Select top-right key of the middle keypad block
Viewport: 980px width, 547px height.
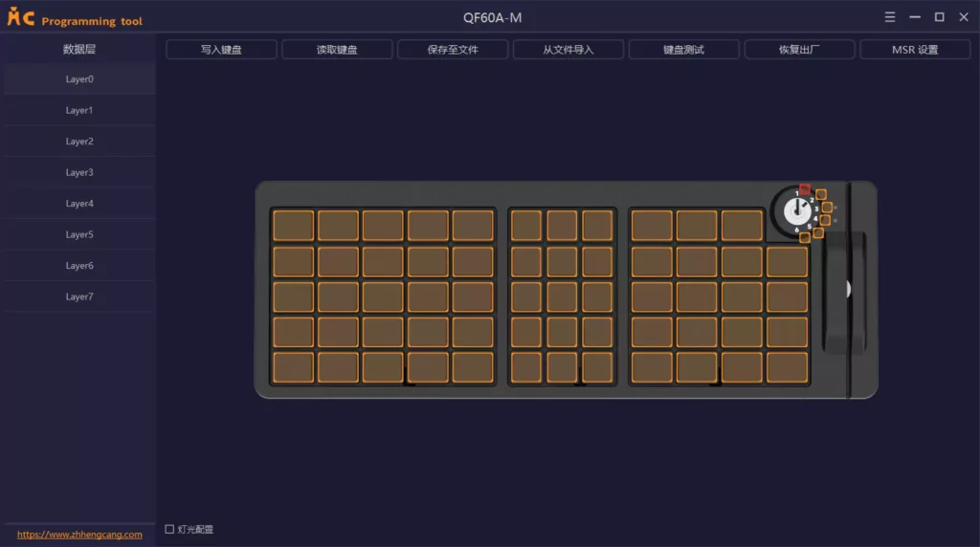[x=597, y=226]
